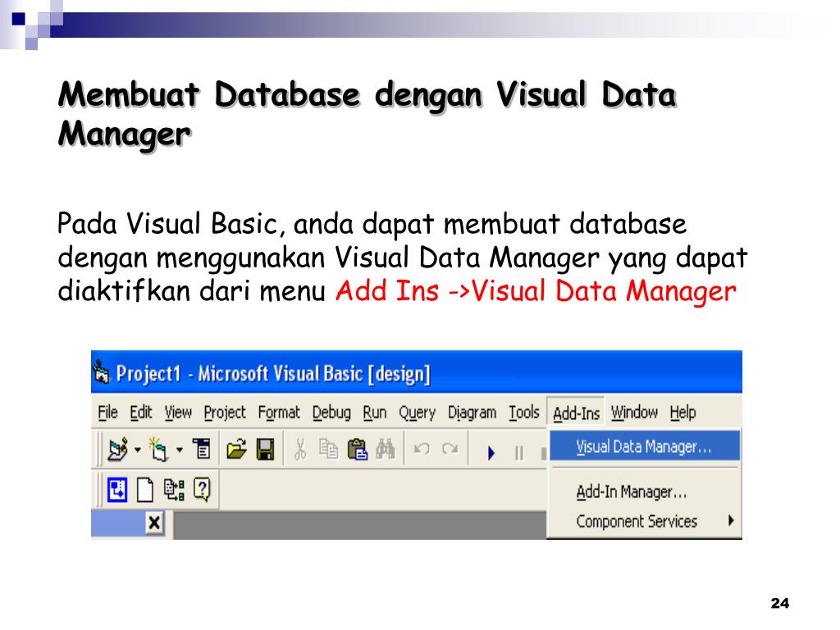This screenshot has width=840, height=630.
Task: Click the Visual Basic title bar icon
Action: click(x=101, y=372)
